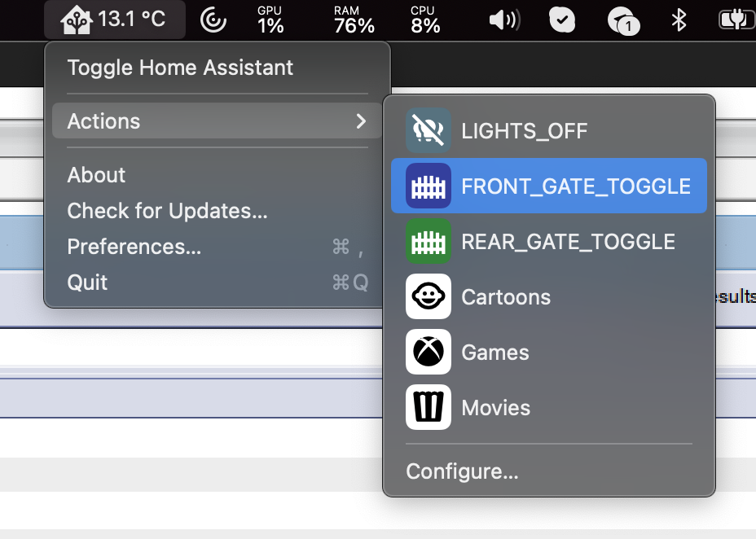
Task: Click the green fence REAR_GATE_TOGGLE icon
Action: [x=428, y=241]
